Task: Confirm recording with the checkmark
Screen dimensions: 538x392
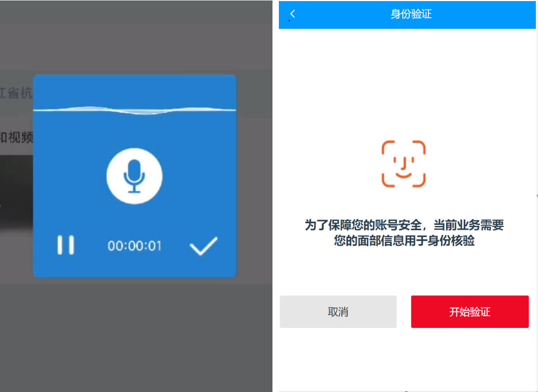Action: click(x=204, y=246)
